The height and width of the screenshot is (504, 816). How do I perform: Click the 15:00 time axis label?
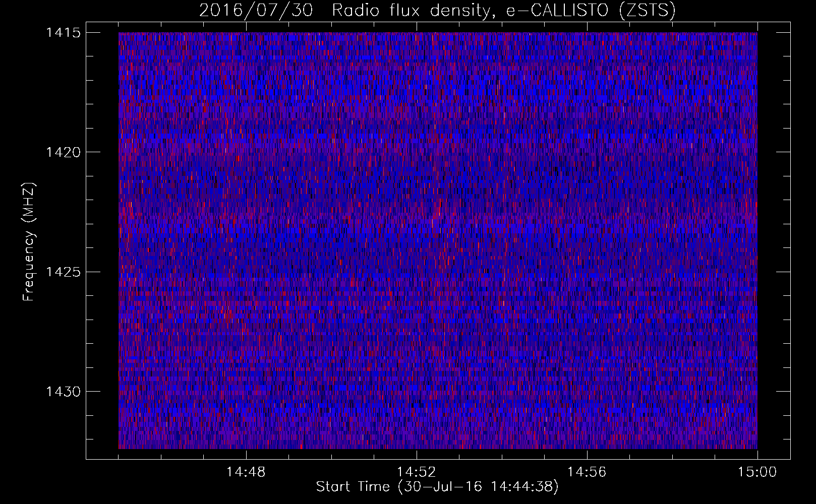click(x=757, y=472)
